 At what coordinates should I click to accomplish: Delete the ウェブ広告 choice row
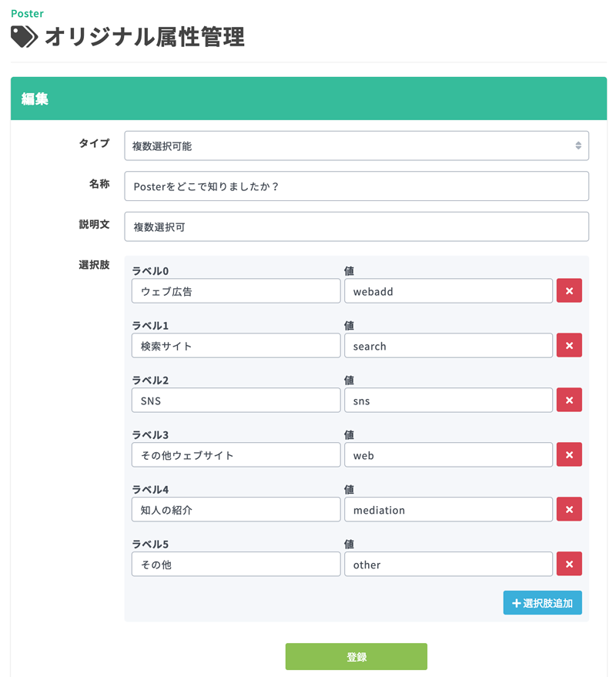569,290
